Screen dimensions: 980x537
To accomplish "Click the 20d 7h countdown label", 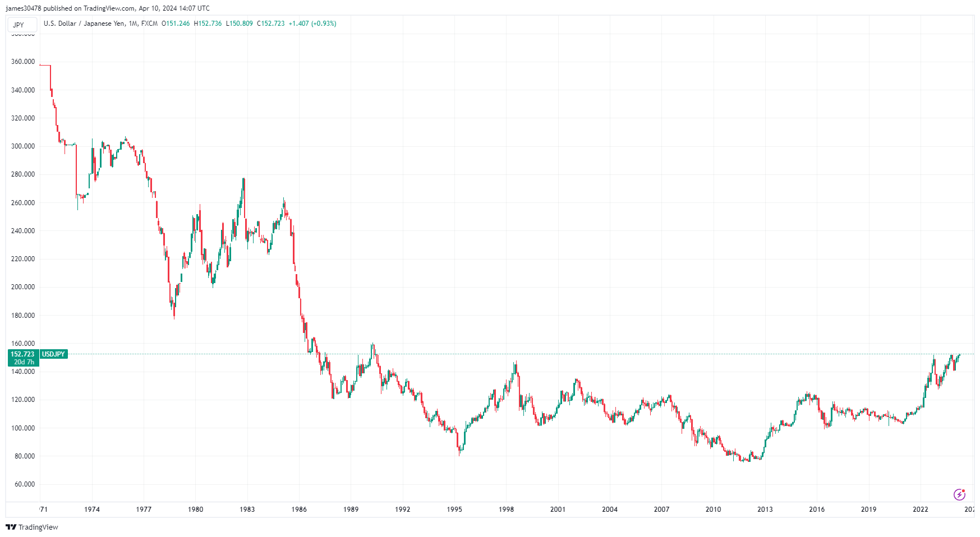I will click(x=24, y=362).
